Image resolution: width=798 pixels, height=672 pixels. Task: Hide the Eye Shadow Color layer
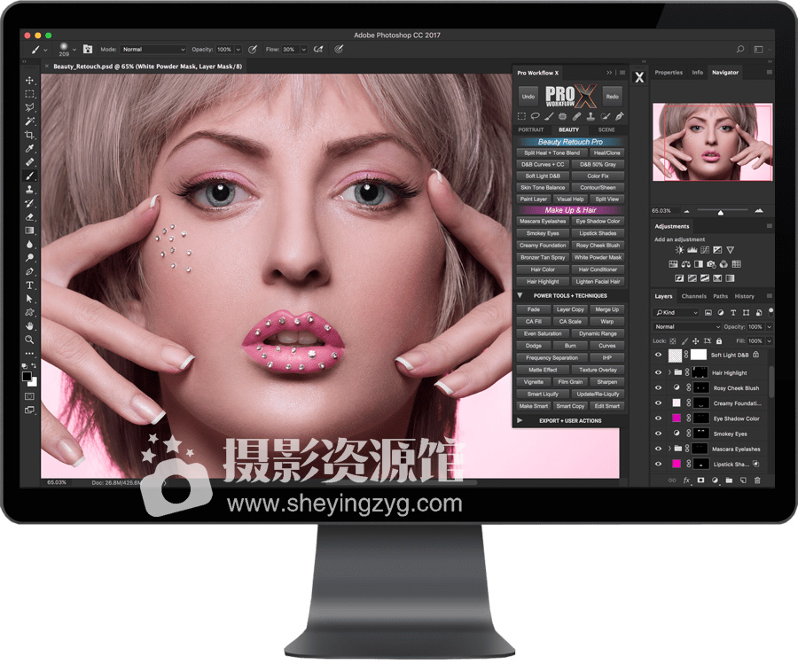coord(658,418)
